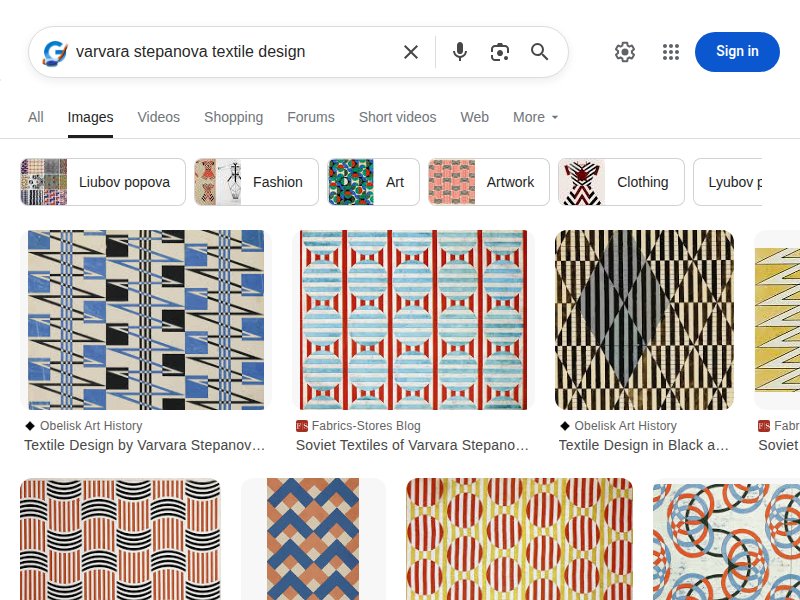Click the Sign in button
The image size is (800, 600).
(737, 51)
